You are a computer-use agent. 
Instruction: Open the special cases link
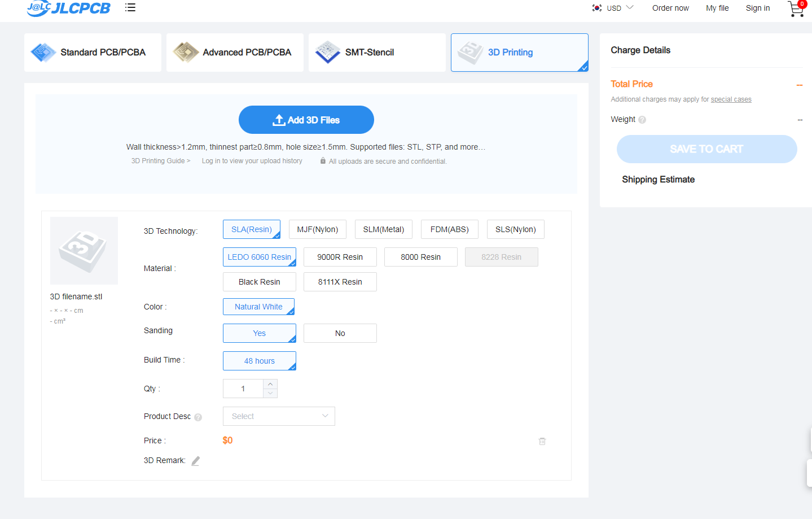tap(731, 99)
